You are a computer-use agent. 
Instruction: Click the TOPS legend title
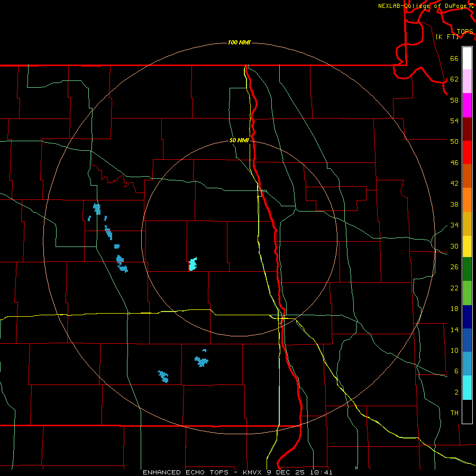[465, 32]
